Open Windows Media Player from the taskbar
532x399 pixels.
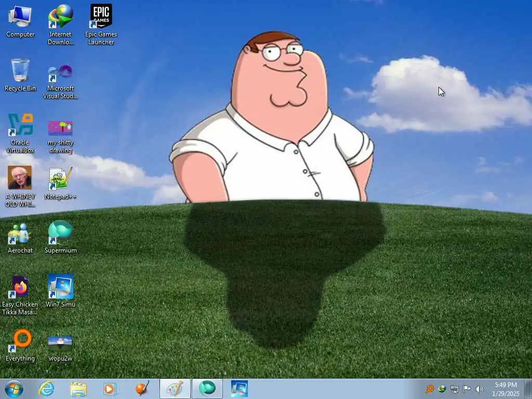pos(109,389)
